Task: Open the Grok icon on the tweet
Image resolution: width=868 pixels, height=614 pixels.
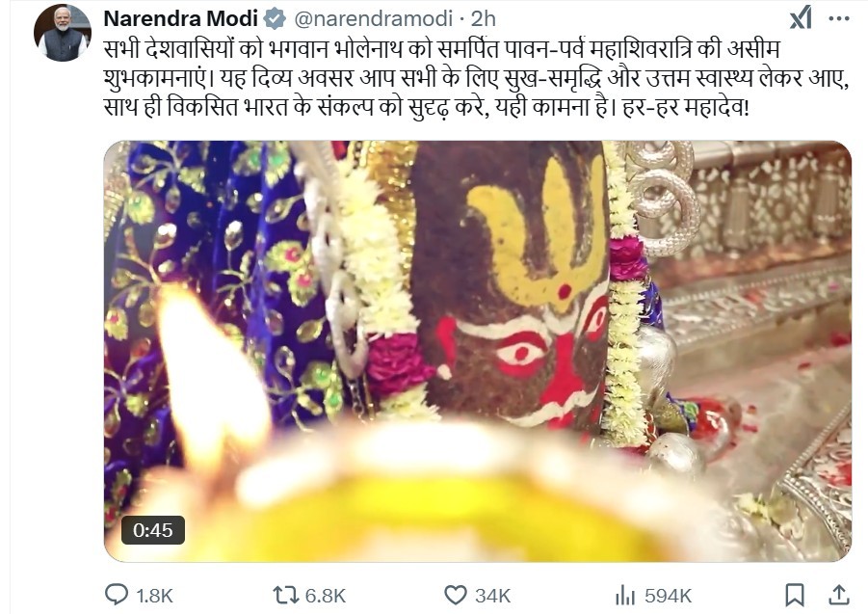Action: (801, 18)
